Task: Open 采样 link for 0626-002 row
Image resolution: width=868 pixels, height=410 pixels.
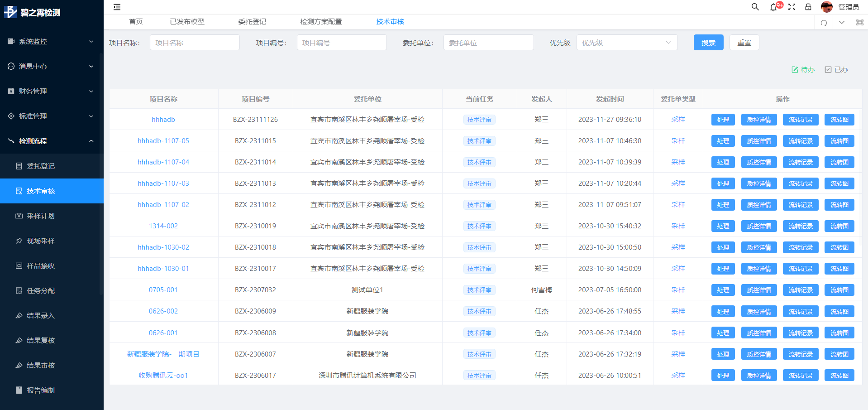Action: (678, 311)
